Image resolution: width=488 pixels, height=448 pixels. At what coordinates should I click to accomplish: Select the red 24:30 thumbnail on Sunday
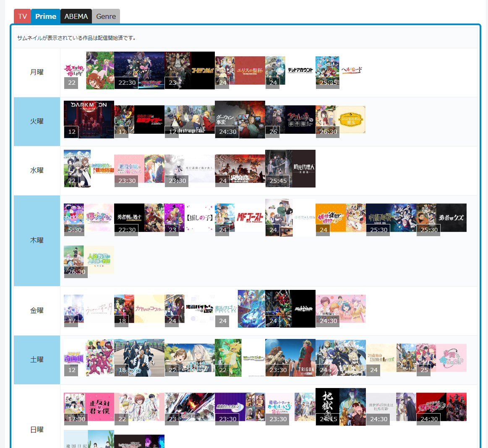click(x=441, y=407)
